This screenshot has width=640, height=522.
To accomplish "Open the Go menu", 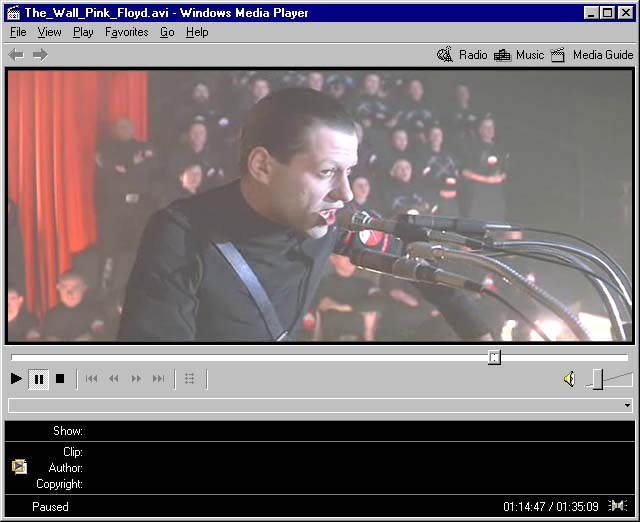I will [x=167, y=32].
